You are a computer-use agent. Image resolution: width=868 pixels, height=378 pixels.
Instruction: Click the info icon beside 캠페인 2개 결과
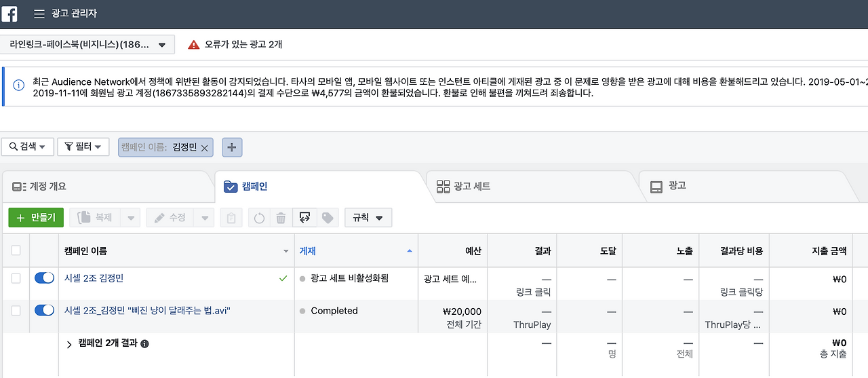144,343
